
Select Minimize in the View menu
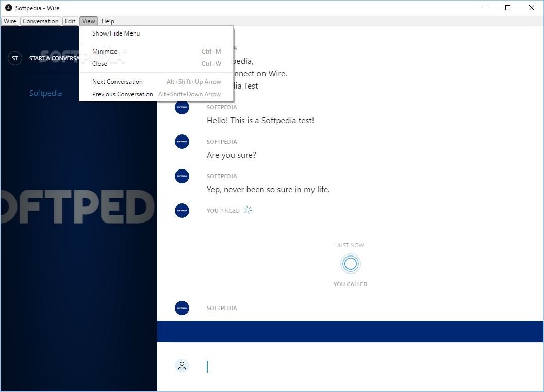coord(156,52)
